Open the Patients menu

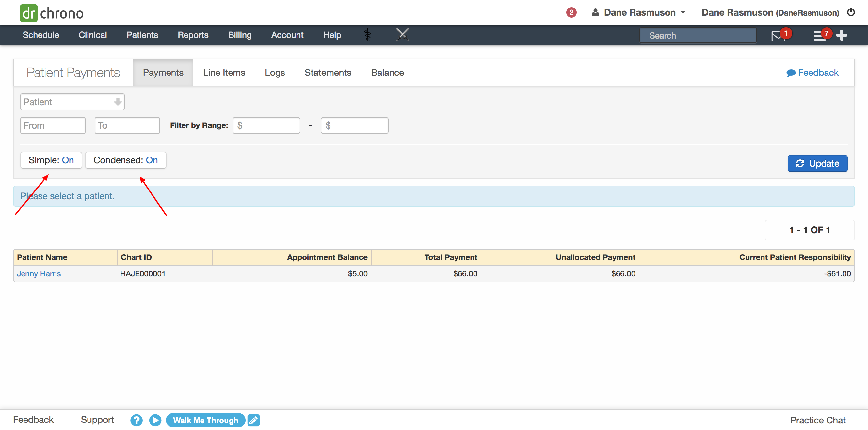tap(142, 35)
